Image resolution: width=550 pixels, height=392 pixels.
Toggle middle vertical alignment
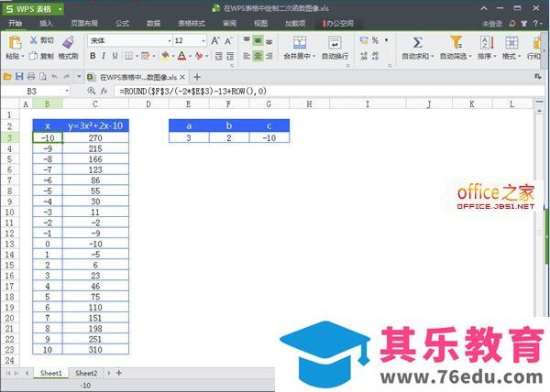point(258,40)
